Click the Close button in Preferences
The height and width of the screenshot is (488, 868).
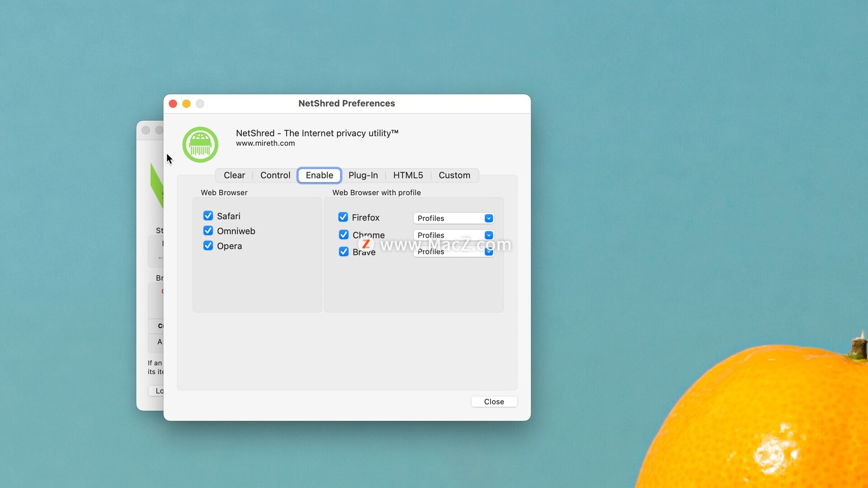494,402
